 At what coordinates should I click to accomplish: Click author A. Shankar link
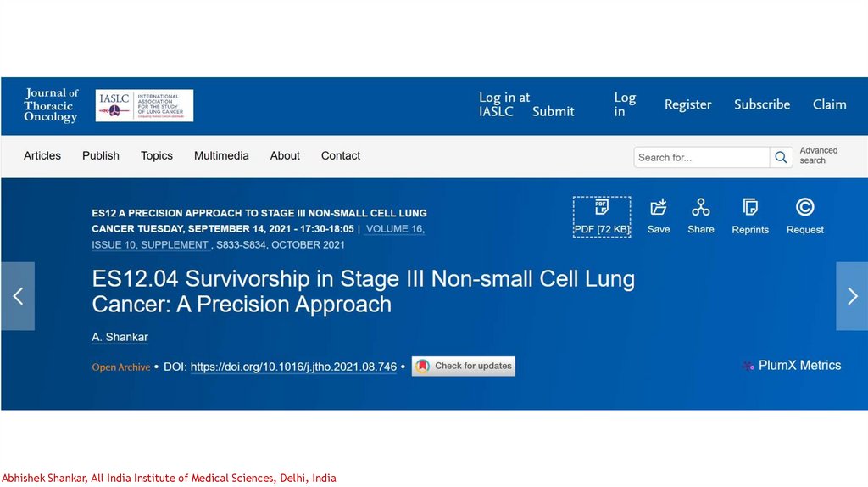click(120, 338)
